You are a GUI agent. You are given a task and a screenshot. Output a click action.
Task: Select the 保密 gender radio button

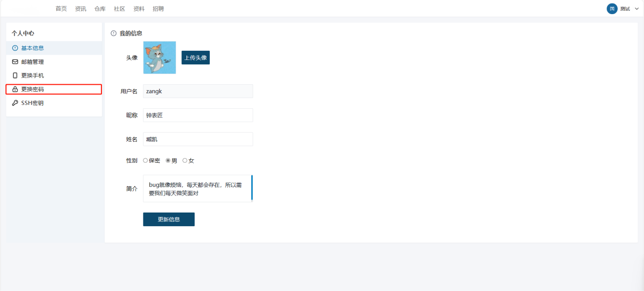pos(145,160)
